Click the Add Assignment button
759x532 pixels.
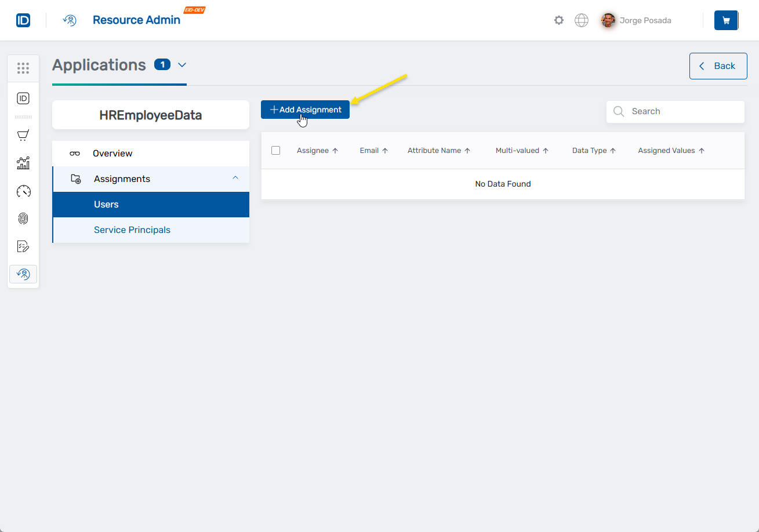click(x=305, y=109)
